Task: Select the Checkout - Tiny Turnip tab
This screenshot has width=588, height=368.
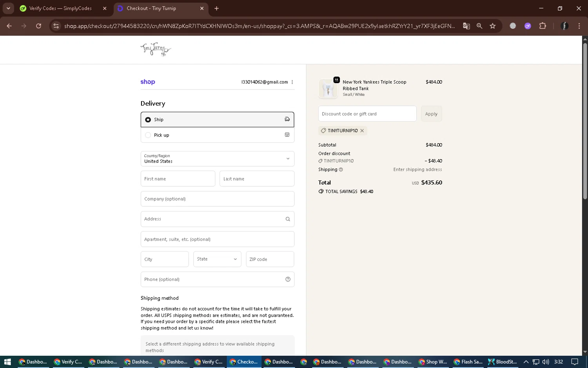Action: (x=151, y=8)
